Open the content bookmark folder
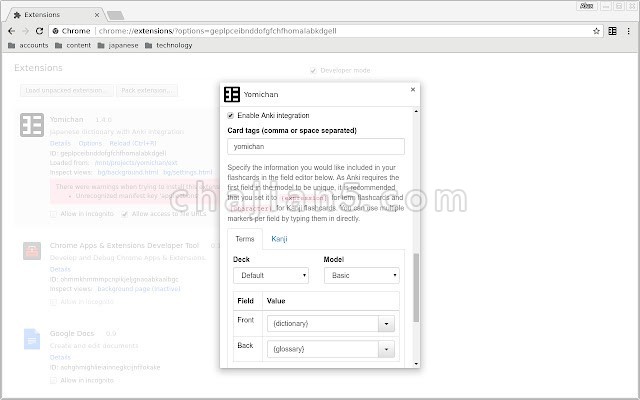Screen dimensions: 640x400 point(73,45)
